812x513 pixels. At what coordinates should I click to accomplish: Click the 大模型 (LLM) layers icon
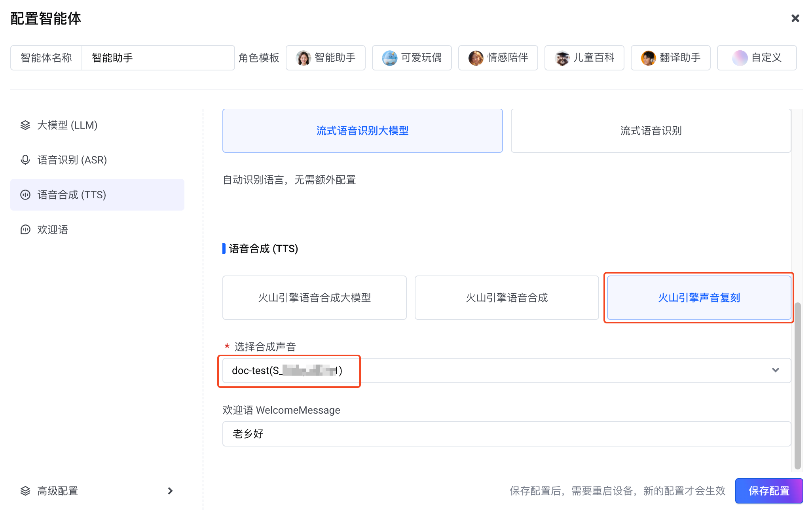pos(25,125)
